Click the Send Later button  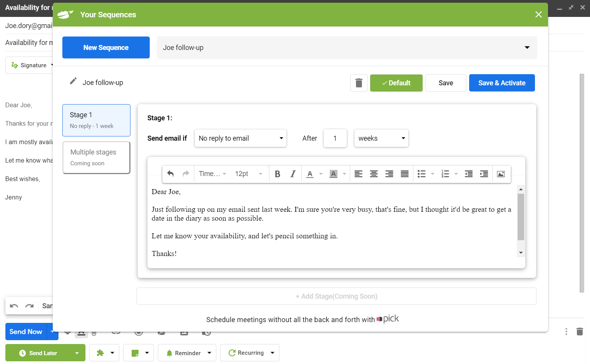38,353
